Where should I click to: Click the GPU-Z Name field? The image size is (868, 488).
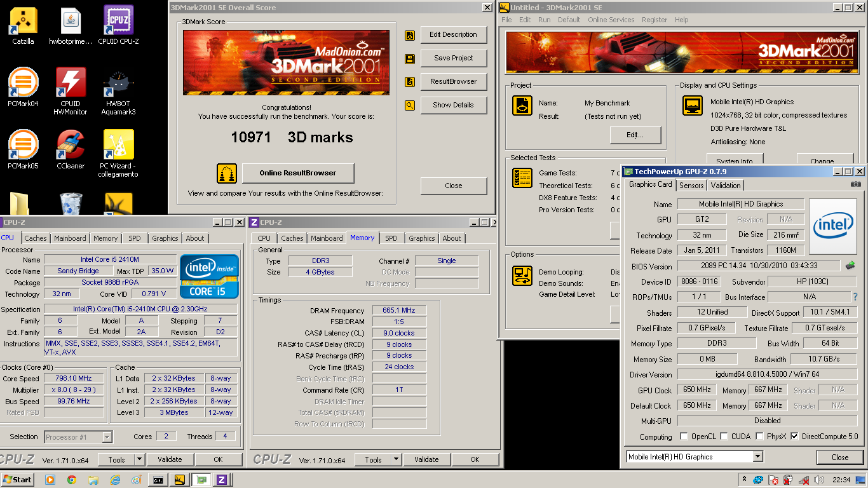741,205
